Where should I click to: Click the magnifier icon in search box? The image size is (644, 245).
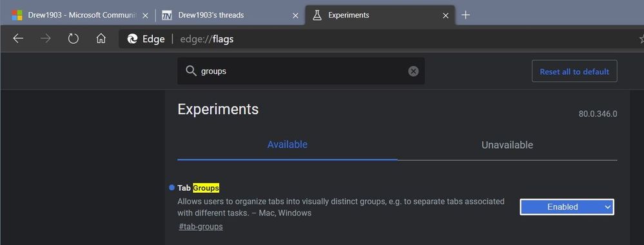(x=191, y=71)
